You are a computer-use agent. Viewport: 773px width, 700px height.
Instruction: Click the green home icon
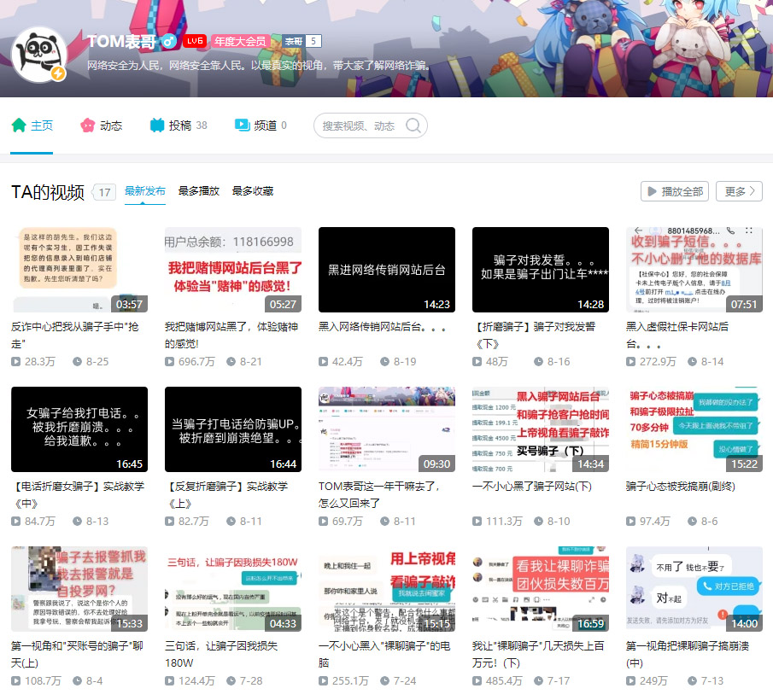pyautogui.click(x=19, y=125)
